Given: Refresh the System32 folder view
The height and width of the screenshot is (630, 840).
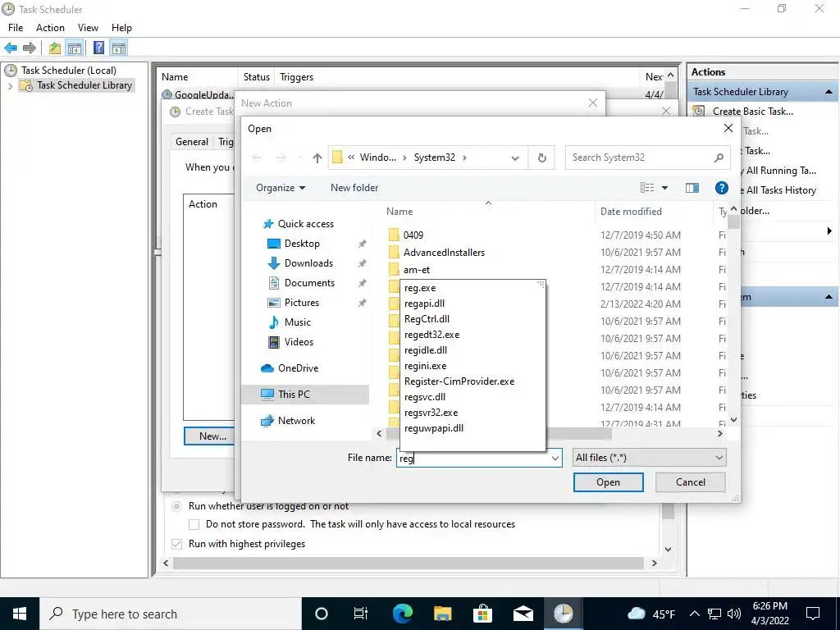Looking at the screenshot, I should [542, 157].
